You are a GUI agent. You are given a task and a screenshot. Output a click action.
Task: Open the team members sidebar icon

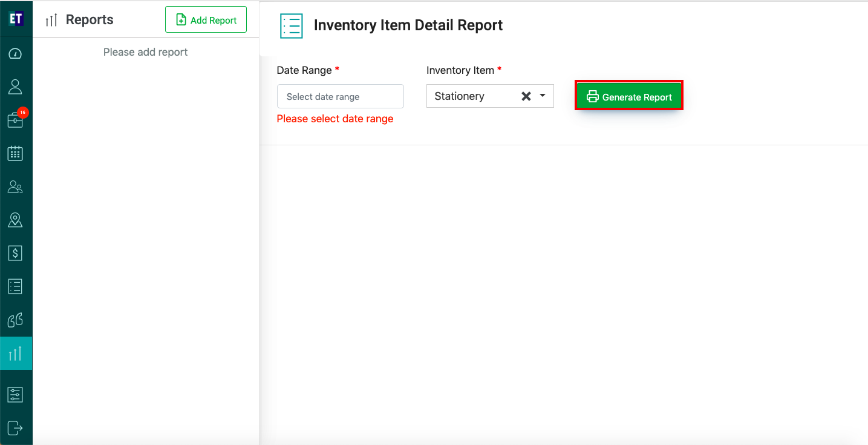click(x=16, y=187)
